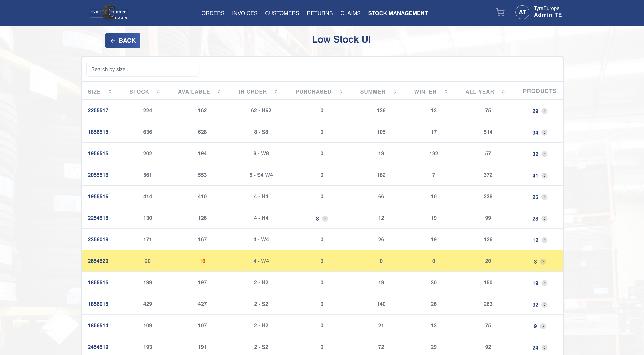Open the shopping cart icon
Image resolution: width=644 pixels, height=355 pixels.
pyautogui.click(x=500, y=12)
